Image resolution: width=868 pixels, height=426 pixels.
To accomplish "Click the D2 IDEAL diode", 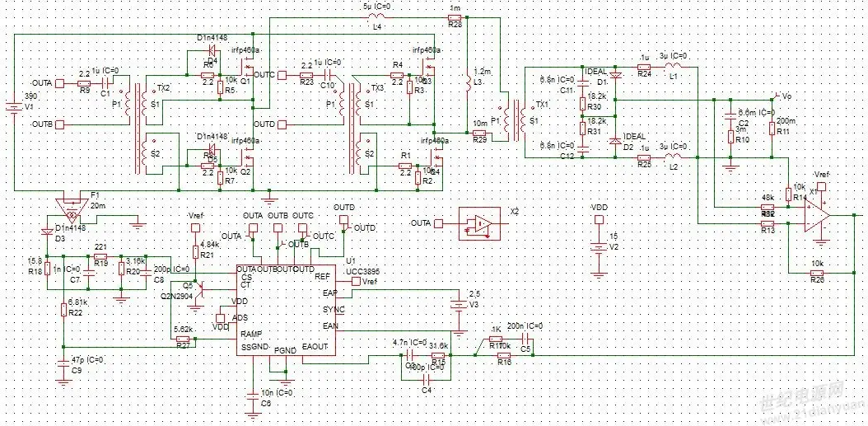I will pos(614,142).
